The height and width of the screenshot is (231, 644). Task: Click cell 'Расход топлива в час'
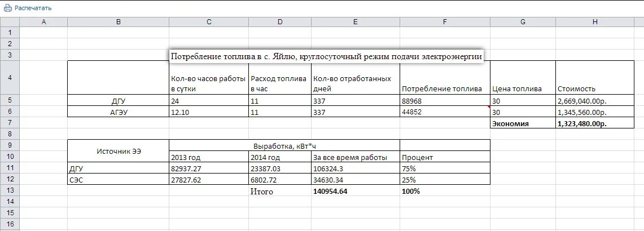coord(280,78)
